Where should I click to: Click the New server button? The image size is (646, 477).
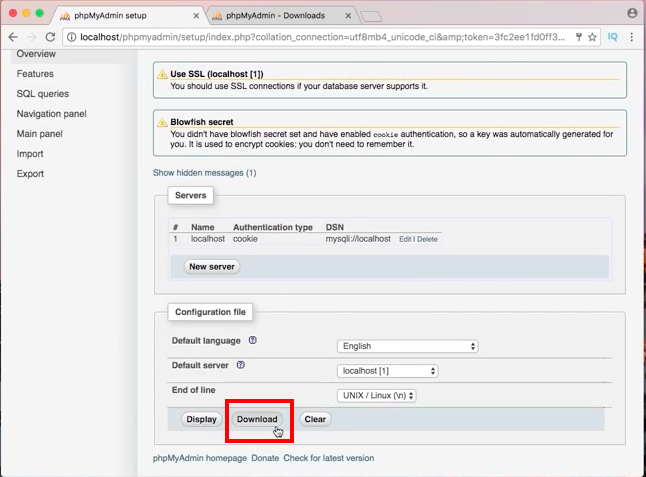coord(212,267)
